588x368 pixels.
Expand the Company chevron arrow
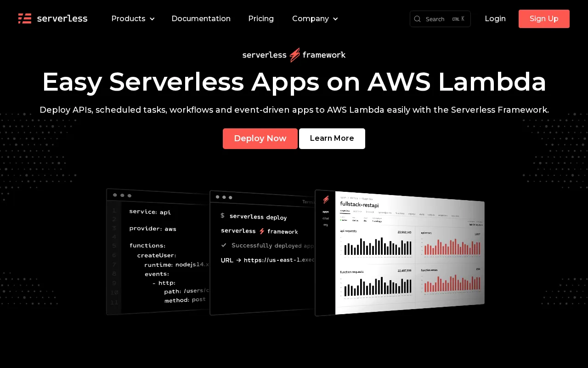[335, 19]
